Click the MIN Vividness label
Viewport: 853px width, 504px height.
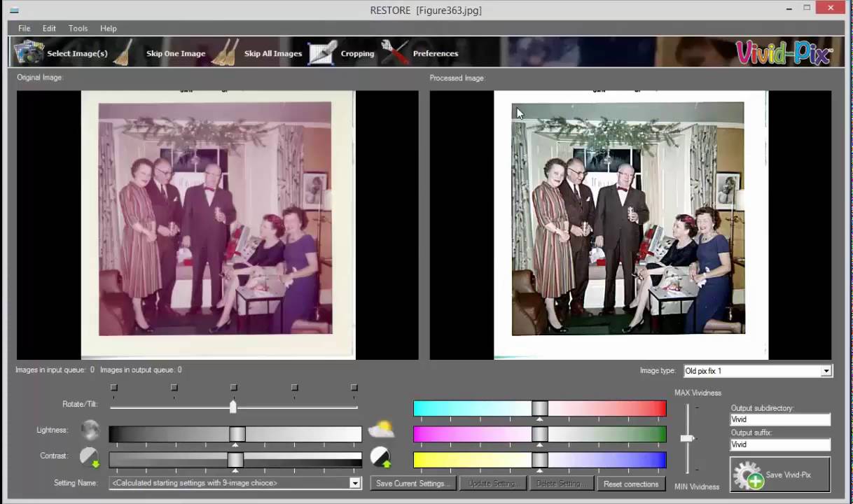click(696, 486)
